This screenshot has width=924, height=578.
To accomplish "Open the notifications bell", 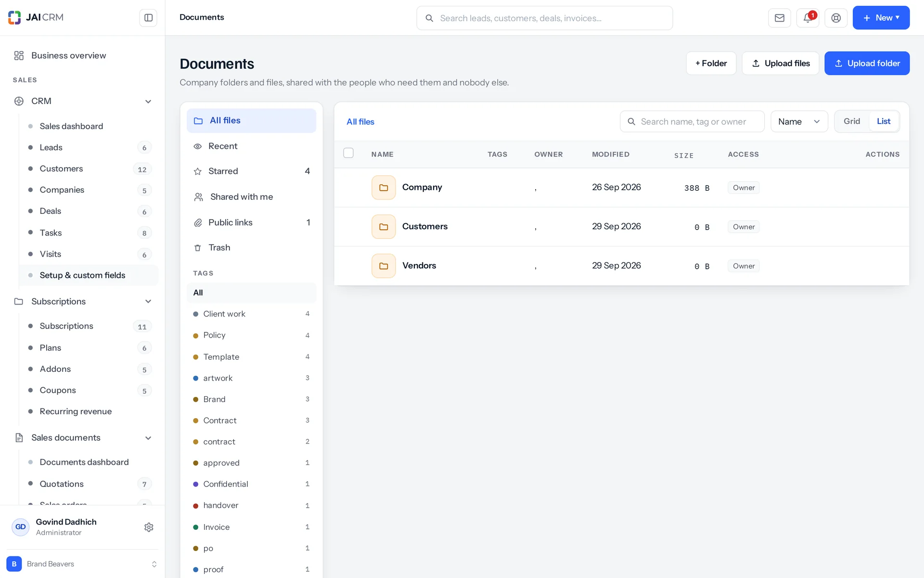I will 808,18.
